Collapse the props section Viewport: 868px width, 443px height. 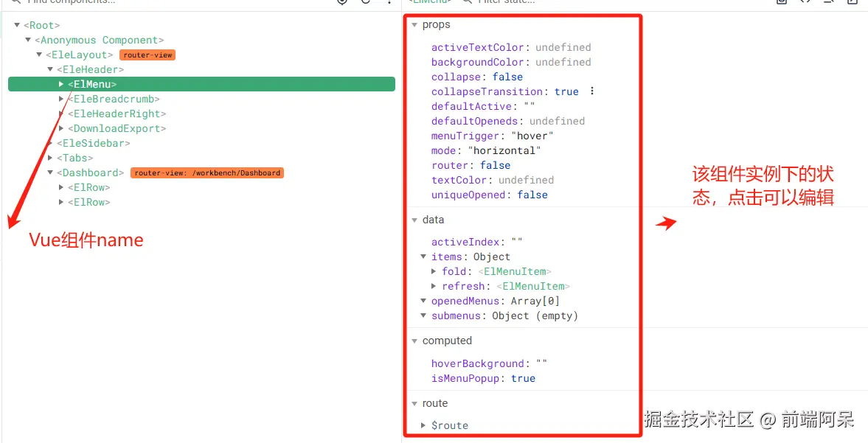(x=414, y=25)
